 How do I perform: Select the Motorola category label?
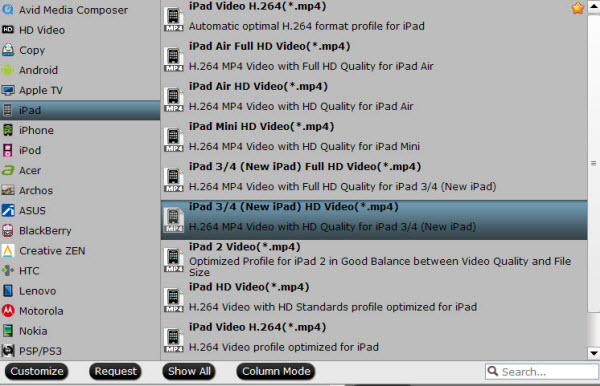pos(41,311)
